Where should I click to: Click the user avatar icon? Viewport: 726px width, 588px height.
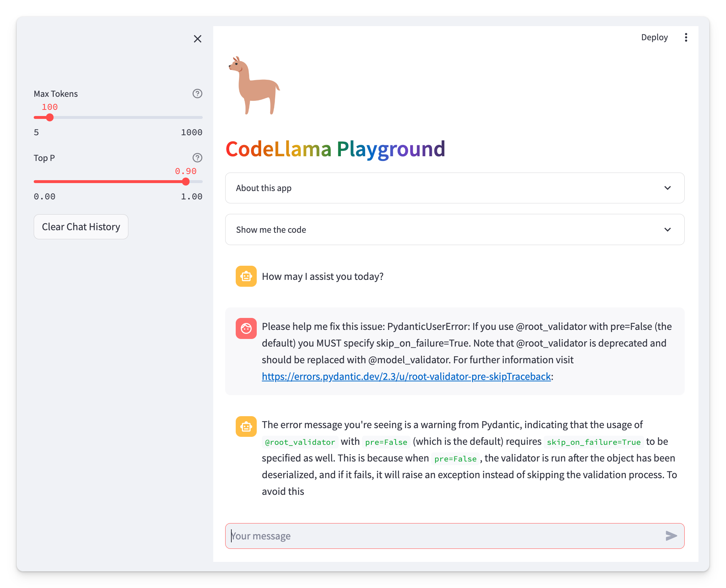click(246, 328)
